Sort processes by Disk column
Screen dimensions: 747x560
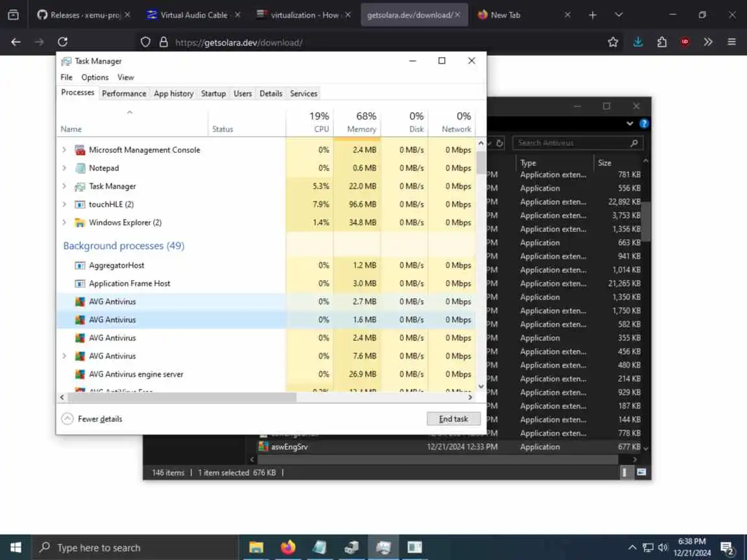pos(405,122)
